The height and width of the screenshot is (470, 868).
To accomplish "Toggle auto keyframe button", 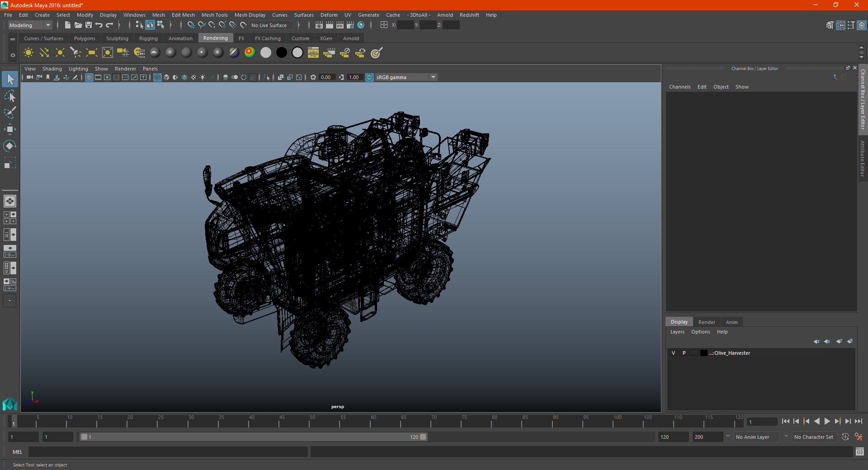I will [845, 437].
